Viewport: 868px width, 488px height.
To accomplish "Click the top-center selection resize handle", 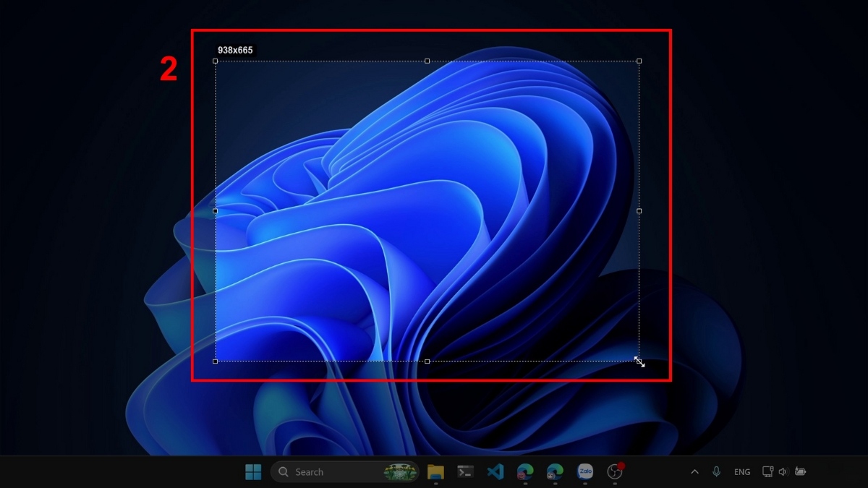I will coord(427,61).
